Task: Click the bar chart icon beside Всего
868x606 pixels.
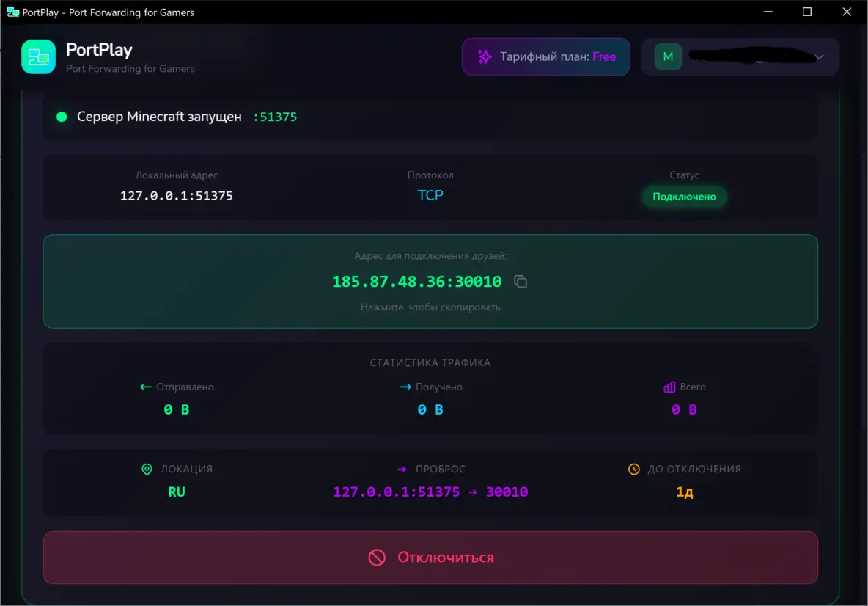Action: click(x=669, y=387)
